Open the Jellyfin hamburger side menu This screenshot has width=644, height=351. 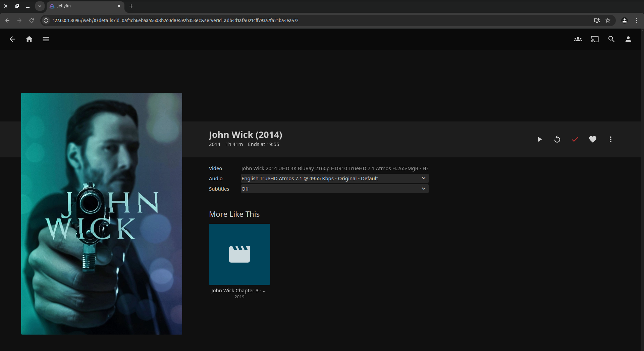click(46, 39)
